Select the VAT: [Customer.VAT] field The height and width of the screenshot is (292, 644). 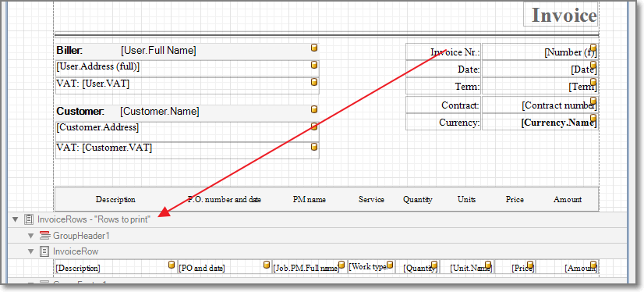[x=187, y=151]
